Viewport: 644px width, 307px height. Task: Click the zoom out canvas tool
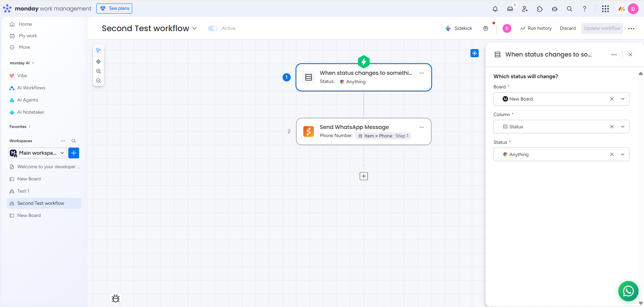pos(98,81)
